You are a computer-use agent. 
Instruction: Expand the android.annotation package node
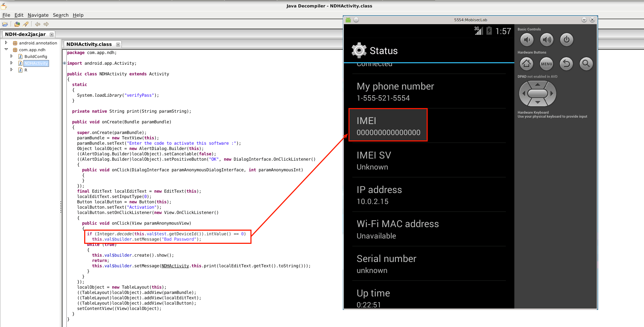tap(6, 43)
